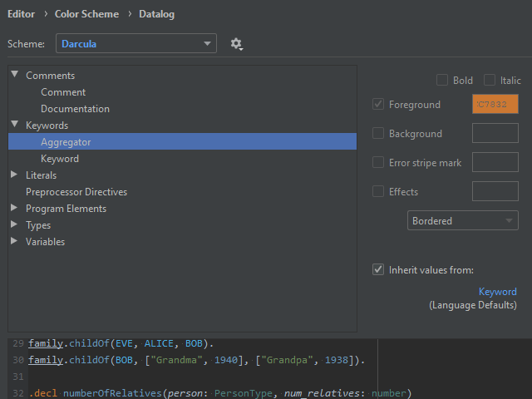532x399 pixels.
Task: Expand the Types tree node
Action: [x=14, y=224]
